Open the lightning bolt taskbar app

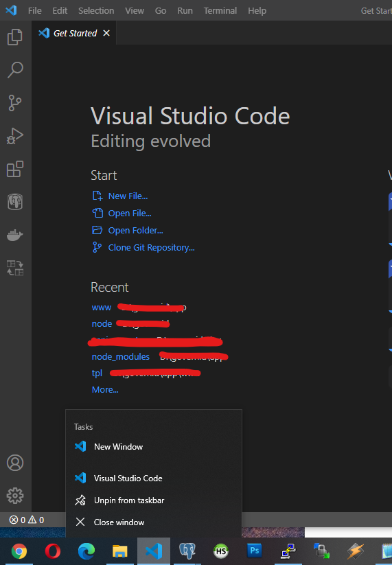coord(356,551)
